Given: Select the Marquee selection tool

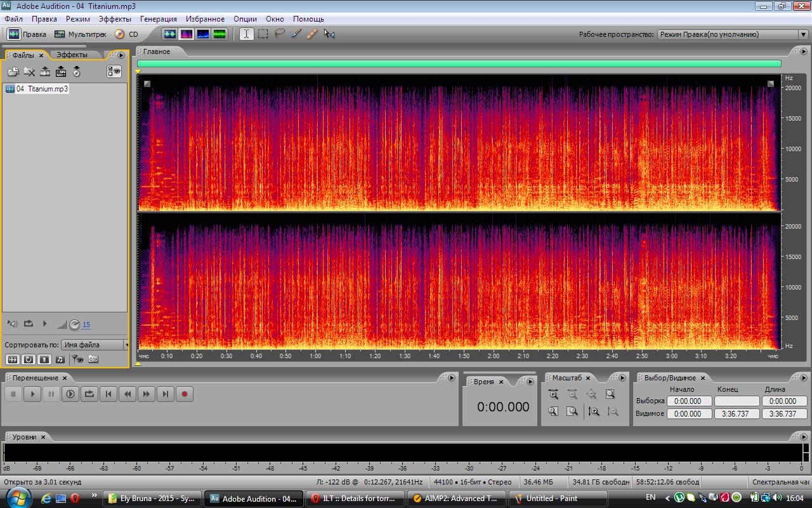Looking at the screenshot, I should 263,34.
